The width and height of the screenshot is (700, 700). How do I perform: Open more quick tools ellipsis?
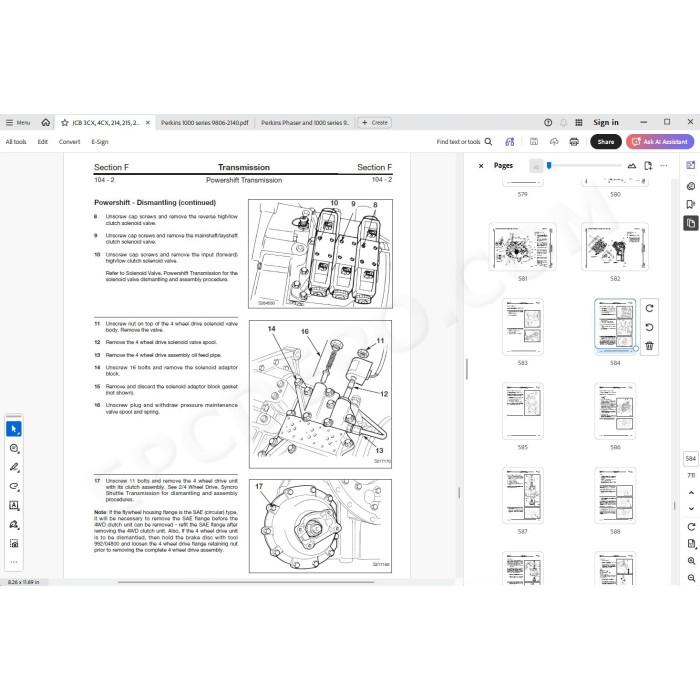pyautogui.click(x=14, y=562)
